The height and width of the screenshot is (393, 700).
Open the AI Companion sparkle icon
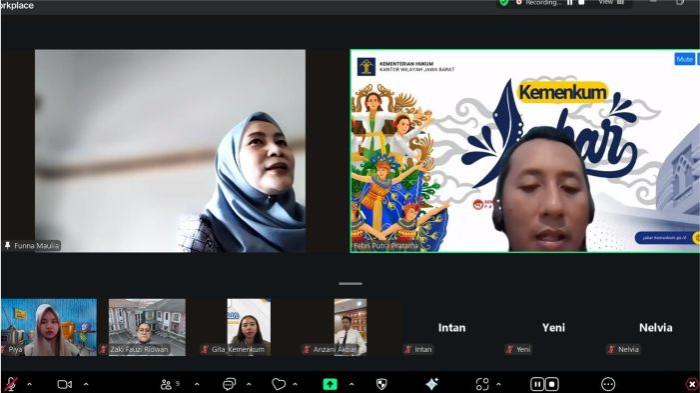pyautogui.click(x=432, y=384)
